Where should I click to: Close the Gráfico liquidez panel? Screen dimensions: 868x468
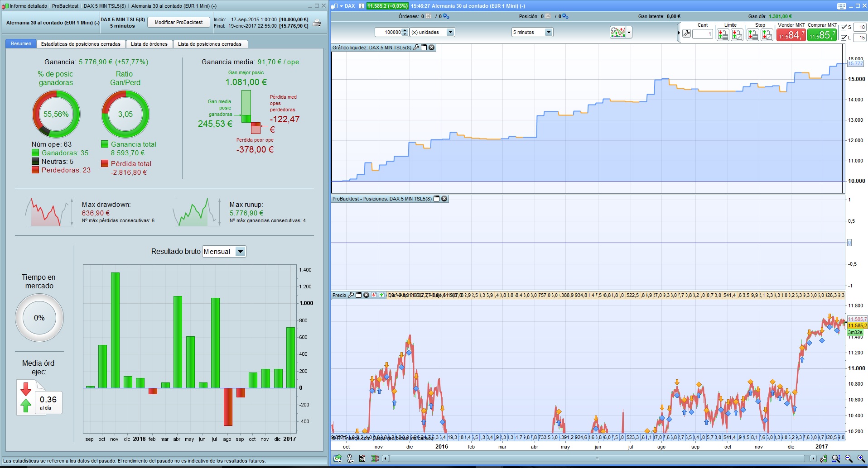point(432,48)
